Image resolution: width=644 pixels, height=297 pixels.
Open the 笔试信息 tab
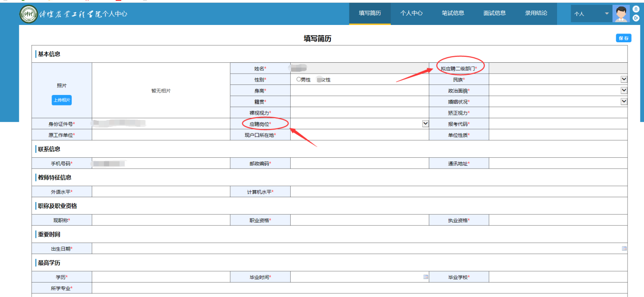point(453,13)
